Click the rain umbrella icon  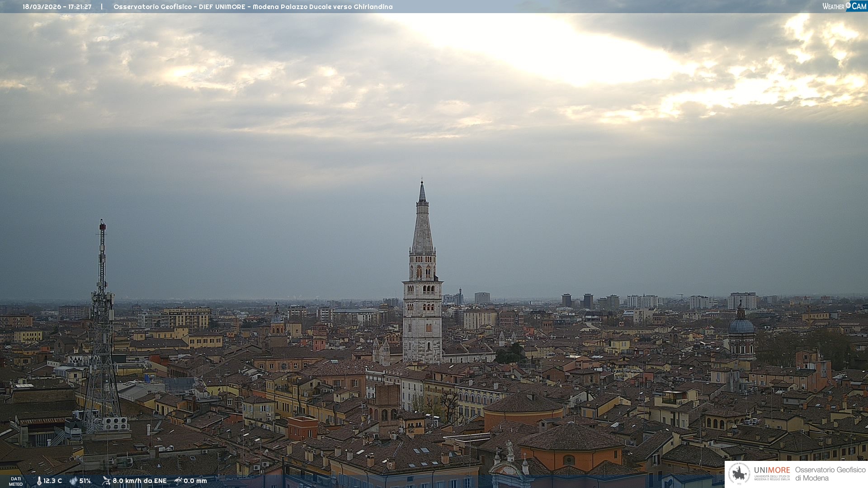pyautogui.click(x=178, y=481)
